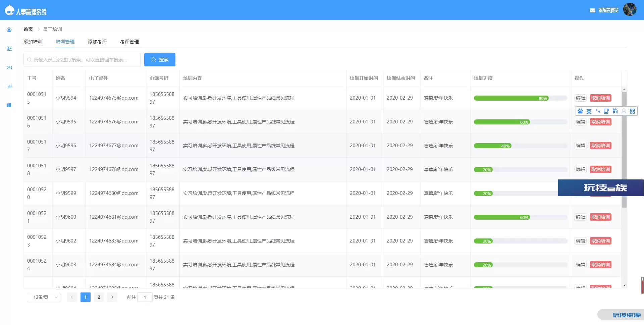Click the Windows logo sidebar icon
Screen dimensions: 644x325
tap(9, 105)
